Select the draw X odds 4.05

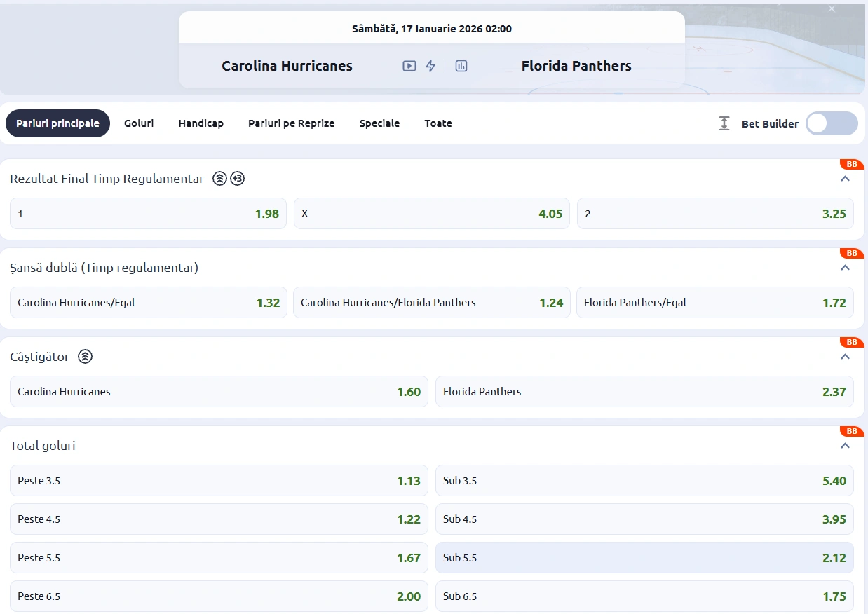431,214
